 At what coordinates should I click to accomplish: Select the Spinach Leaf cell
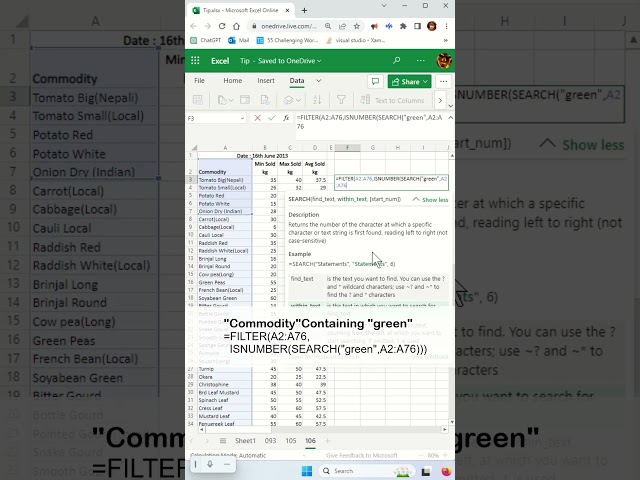(x=224, y=400)
